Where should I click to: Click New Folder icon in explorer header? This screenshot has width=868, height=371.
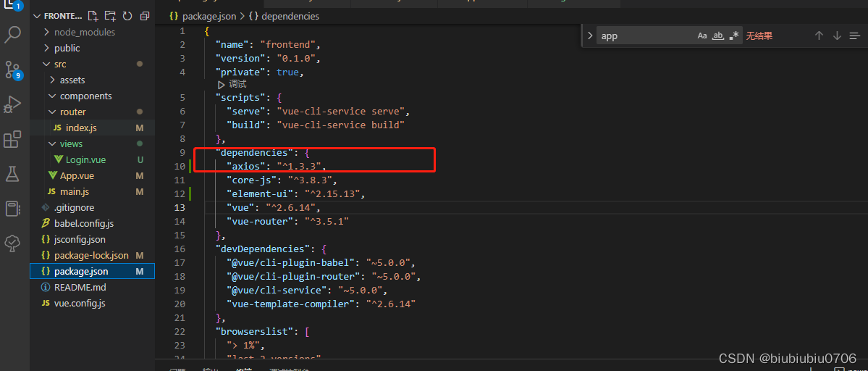pos(110,16)
